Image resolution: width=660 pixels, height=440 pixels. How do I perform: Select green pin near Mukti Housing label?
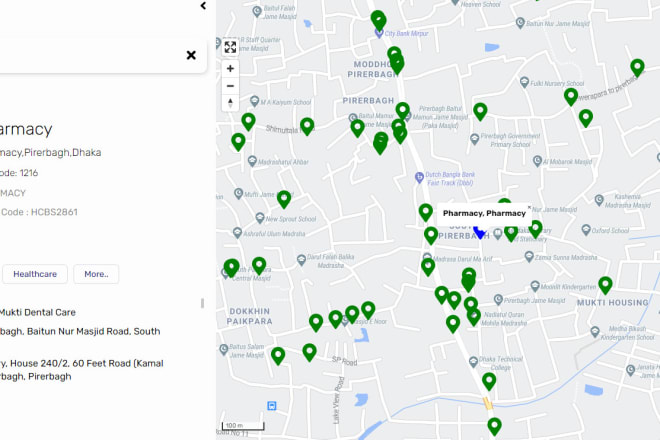(605, 284)
